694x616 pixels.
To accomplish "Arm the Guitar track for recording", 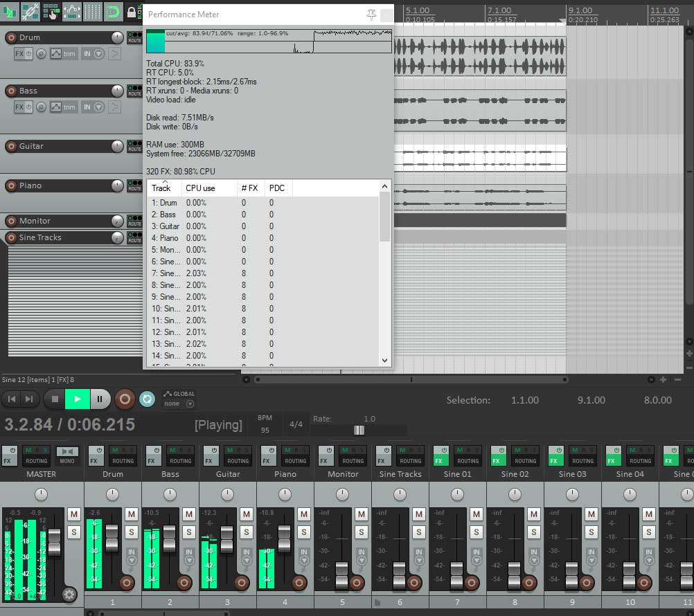I will tap(12, 146).
